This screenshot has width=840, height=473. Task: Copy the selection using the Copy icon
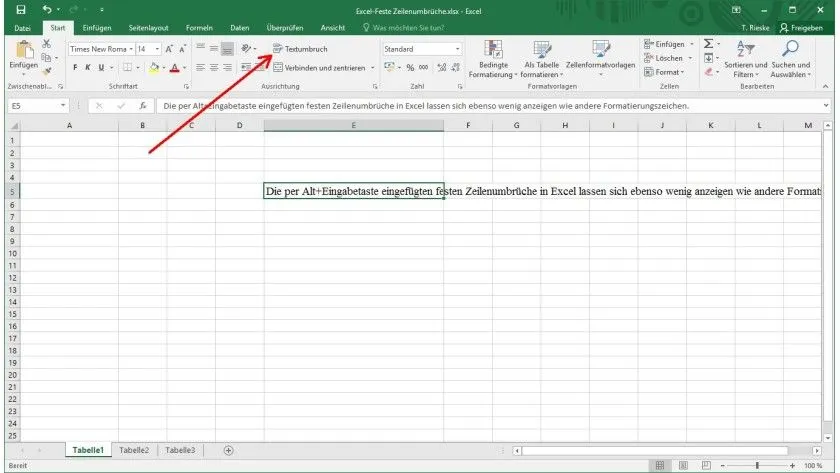click(x=47, y=57)
